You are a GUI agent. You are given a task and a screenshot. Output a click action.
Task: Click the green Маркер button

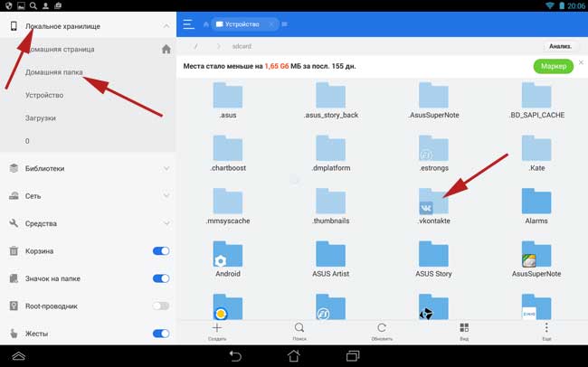pyautogui.click(x=553, y=67)
